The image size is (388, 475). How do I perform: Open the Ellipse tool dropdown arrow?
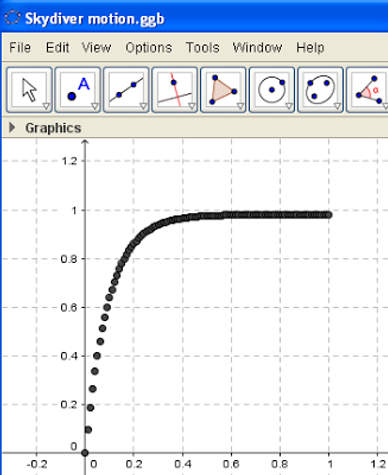337,106
